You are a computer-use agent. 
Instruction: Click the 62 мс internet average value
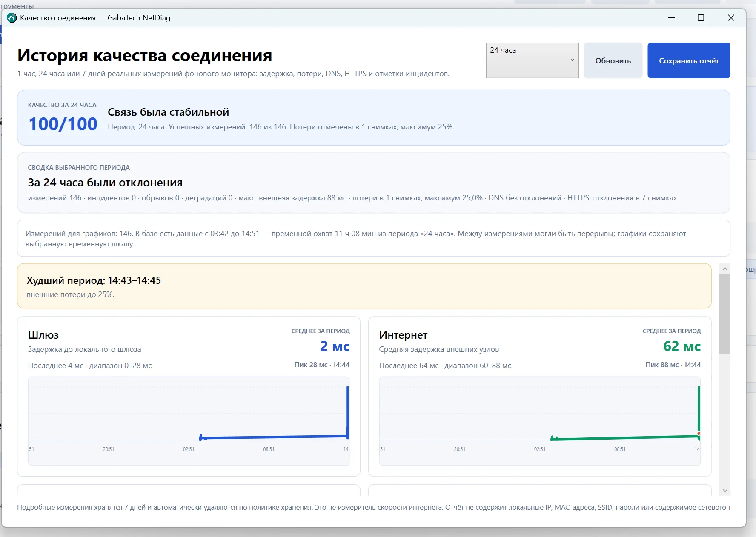682,346
